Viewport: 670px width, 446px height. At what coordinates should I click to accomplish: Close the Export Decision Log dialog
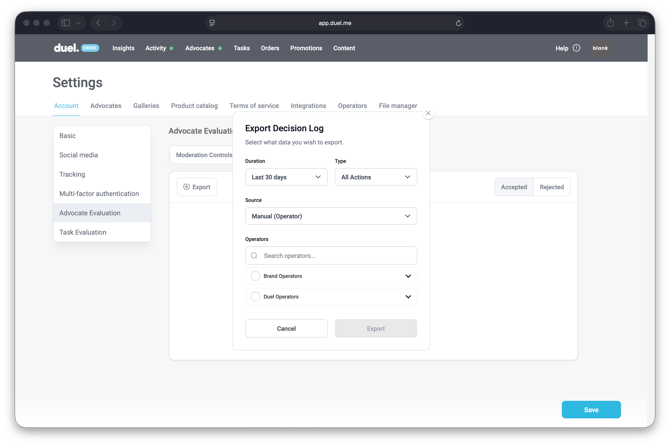coord(428,113)
